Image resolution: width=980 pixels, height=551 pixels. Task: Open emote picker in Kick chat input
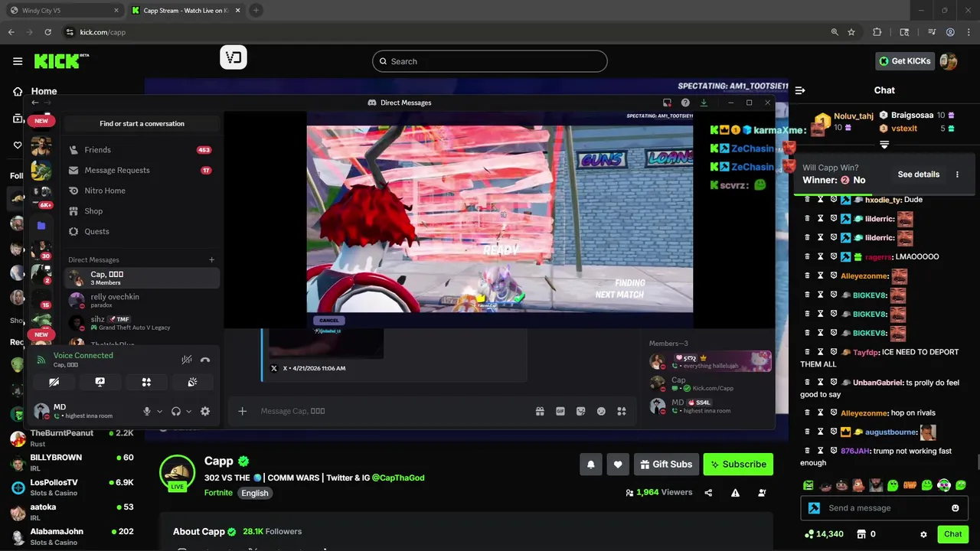tap(955, 508)
